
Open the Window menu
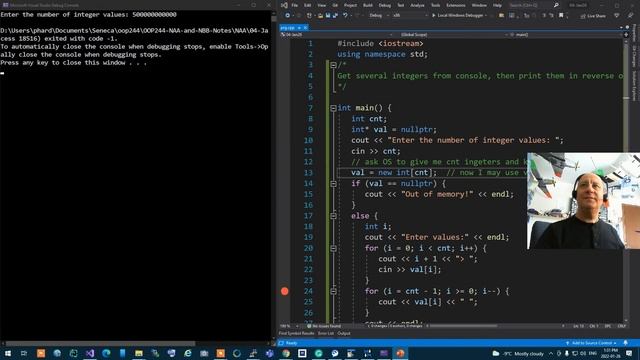479,5
